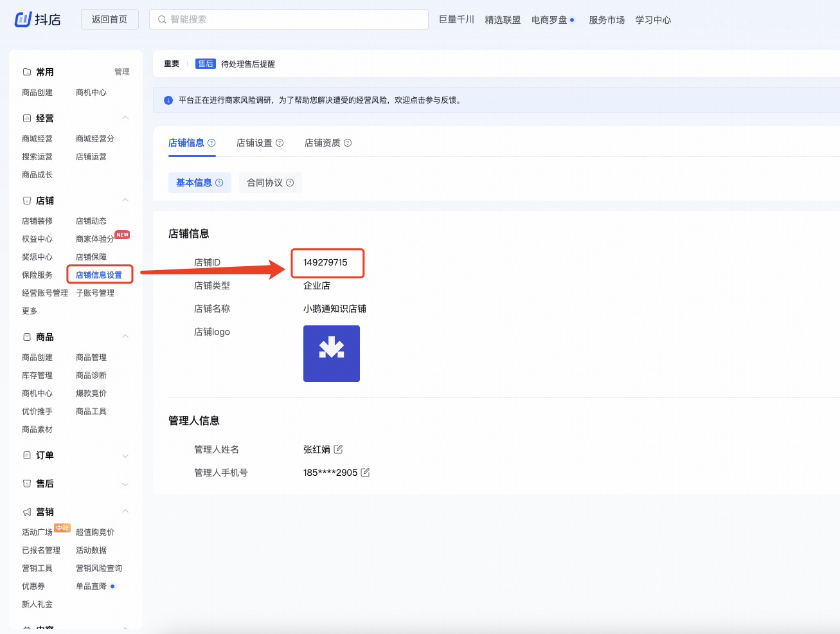Click the 营销 megaphone icon
840x634 pixels.
(27, 512)
